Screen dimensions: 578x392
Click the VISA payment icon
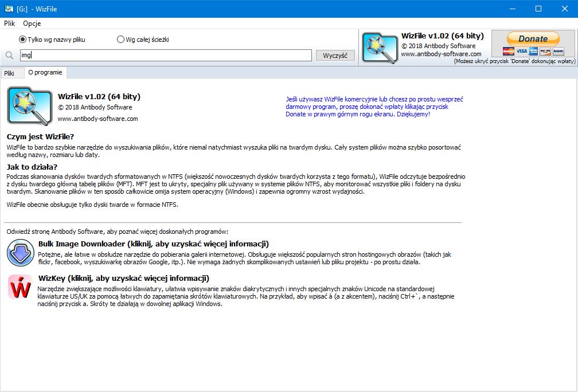(521, 51)
